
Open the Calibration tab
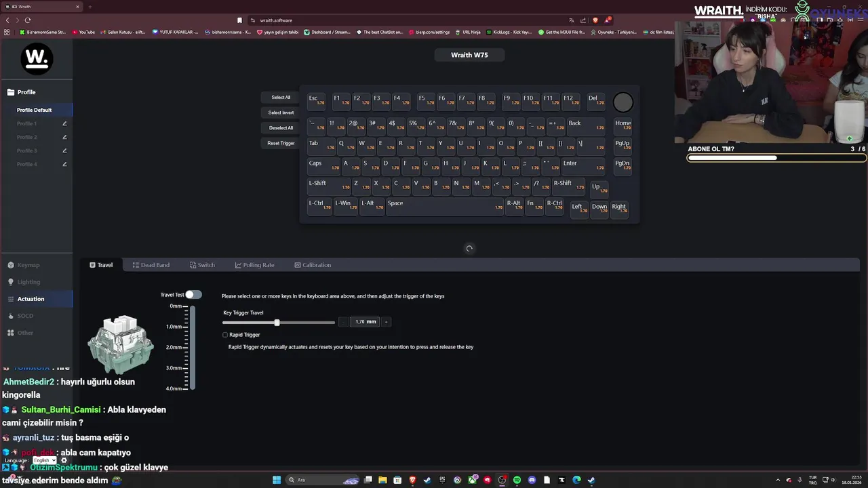coord(313,265)
